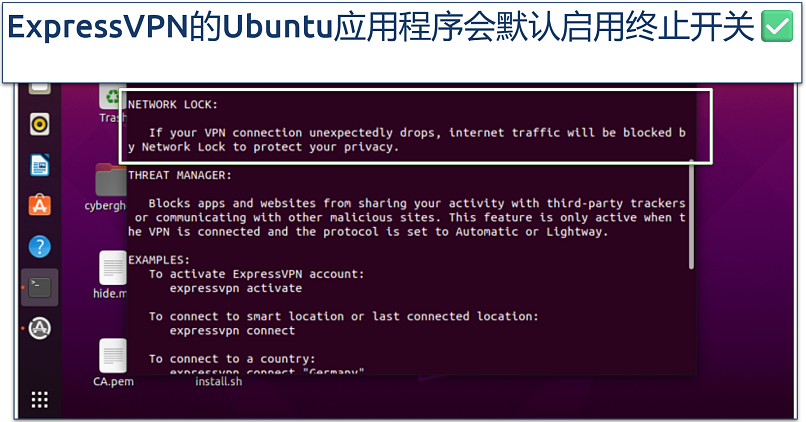
Task: Show Applications grid button
Action: tap(39, 400)
